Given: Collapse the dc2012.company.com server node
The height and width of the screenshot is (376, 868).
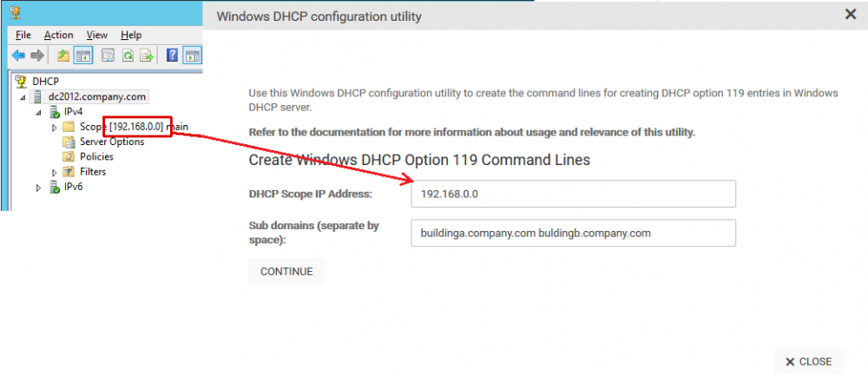Looking at the screenshot, I should (23, 97).
